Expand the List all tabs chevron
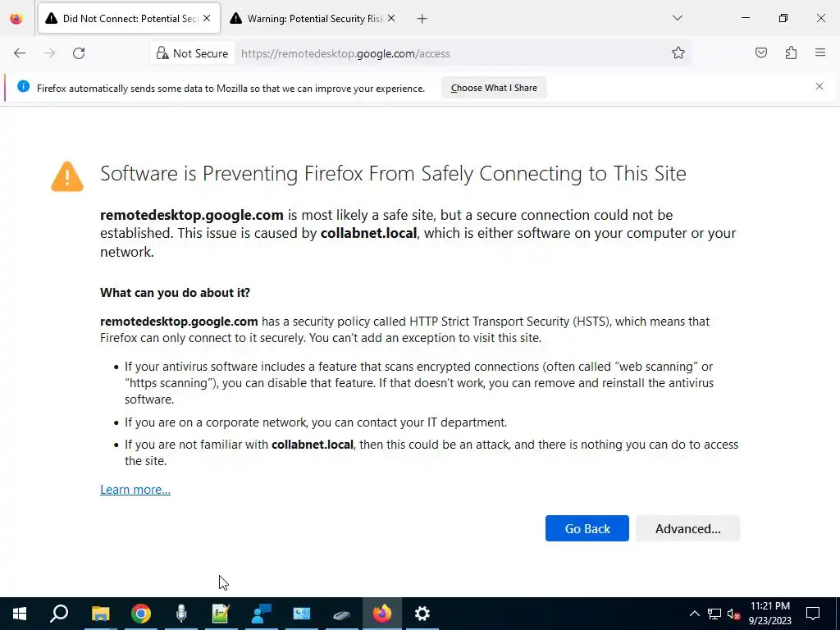The image size is (840, 630). 677,18
